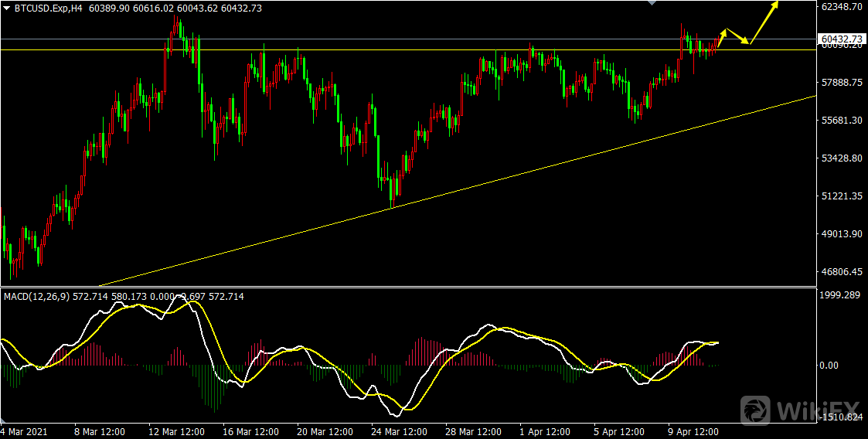
Task: Click the 57888.75 price axis label
Action: coord(842,83)
